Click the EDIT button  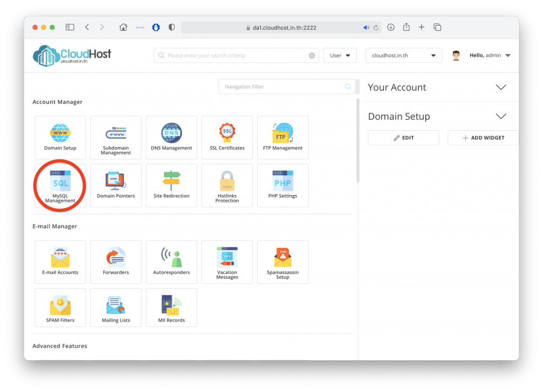coord(404,138)
